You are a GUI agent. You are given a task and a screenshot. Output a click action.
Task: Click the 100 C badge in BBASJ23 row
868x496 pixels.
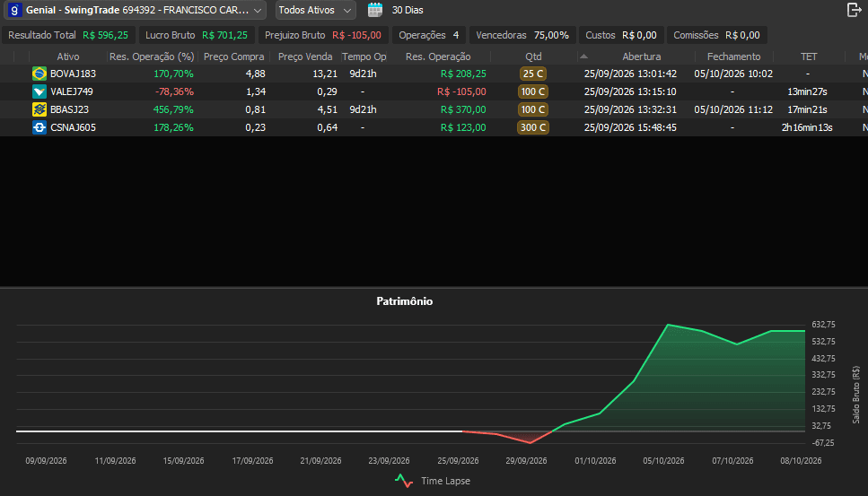533,109
